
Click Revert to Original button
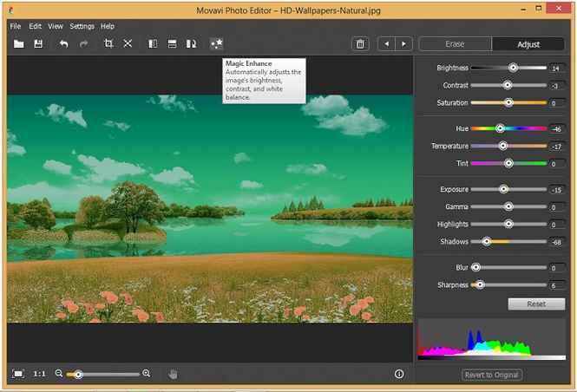tap(492, 375)
